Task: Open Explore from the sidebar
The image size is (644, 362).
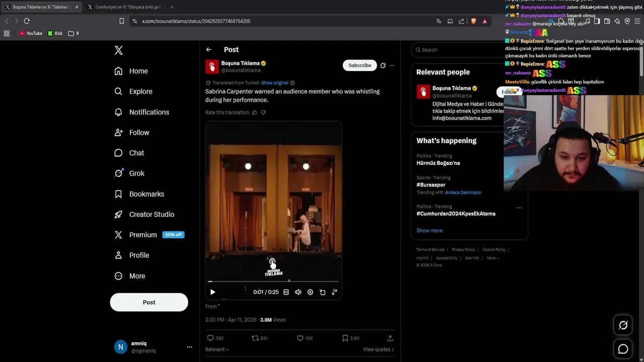Action: [133, 92]
